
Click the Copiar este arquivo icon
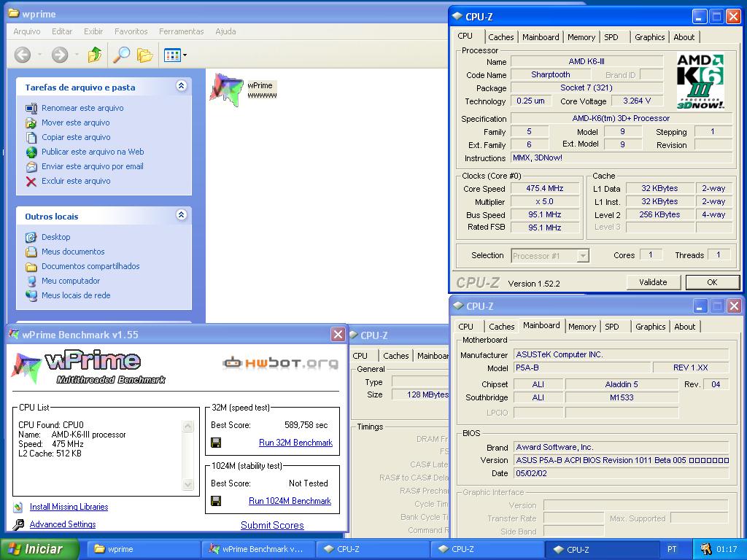[31, 138]
